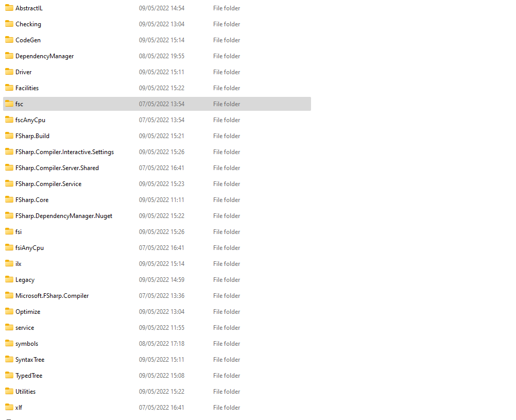Click File folder type in service row
516x420 pixels.
(227, 327)
